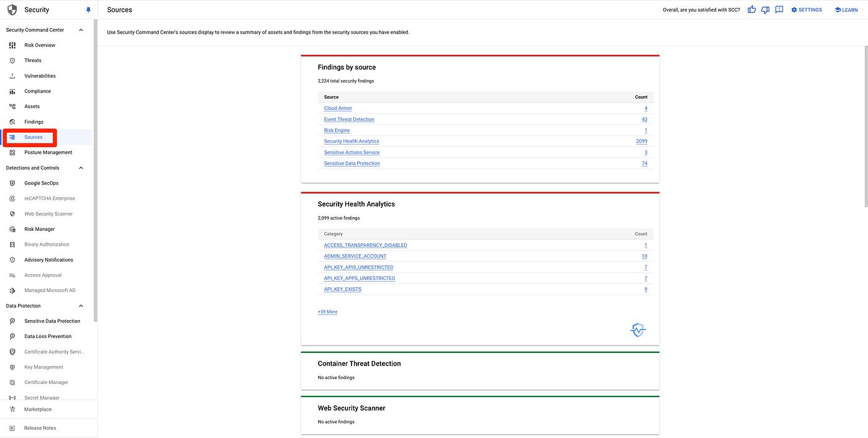Collapse the Data Protection section

click(81, 306)
